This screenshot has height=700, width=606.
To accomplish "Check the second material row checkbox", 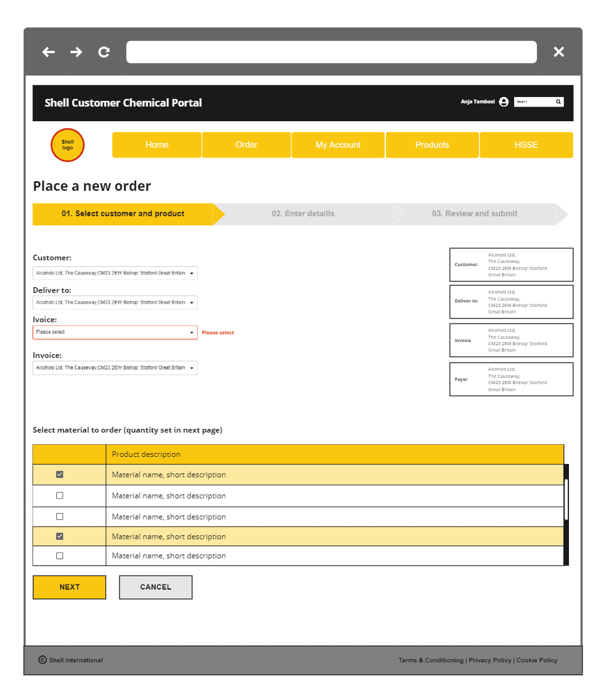I will pos(59,495).
